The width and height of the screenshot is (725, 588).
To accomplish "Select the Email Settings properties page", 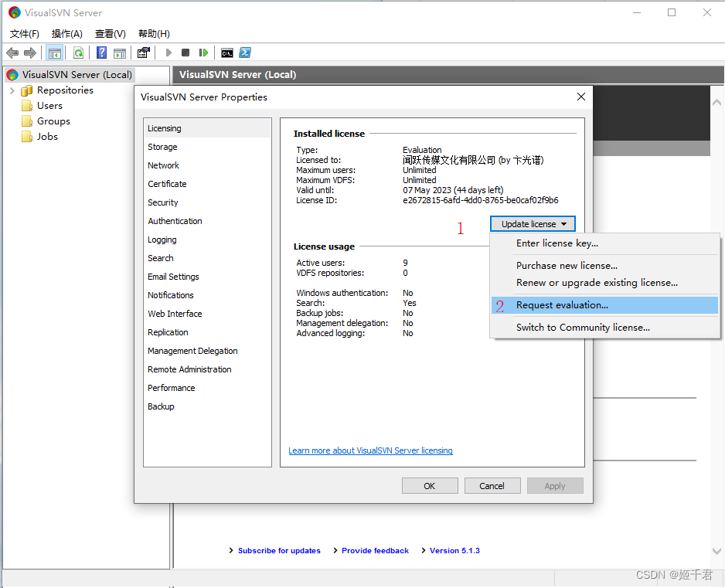I will pos(207,277).
